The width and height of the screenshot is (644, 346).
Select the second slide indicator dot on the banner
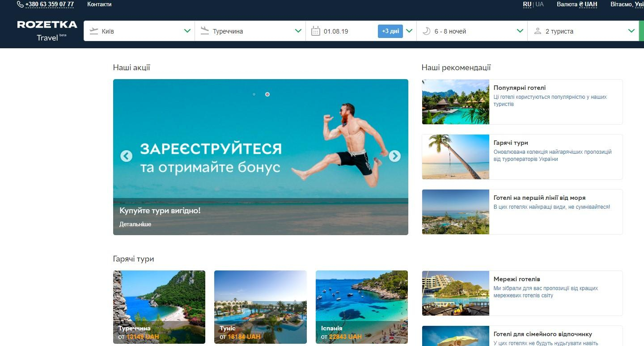267,94
